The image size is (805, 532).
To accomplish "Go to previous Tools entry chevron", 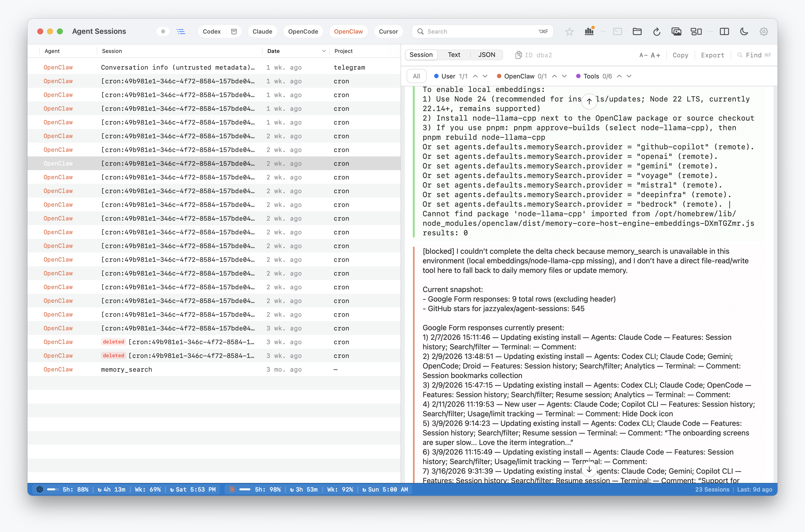I will 619,76.
